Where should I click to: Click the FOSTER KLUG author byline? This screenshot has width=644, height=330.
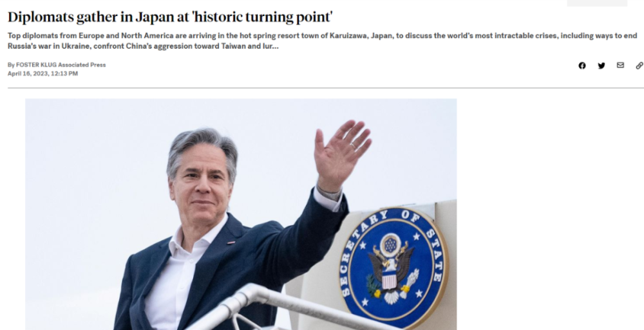pos(36,65)
